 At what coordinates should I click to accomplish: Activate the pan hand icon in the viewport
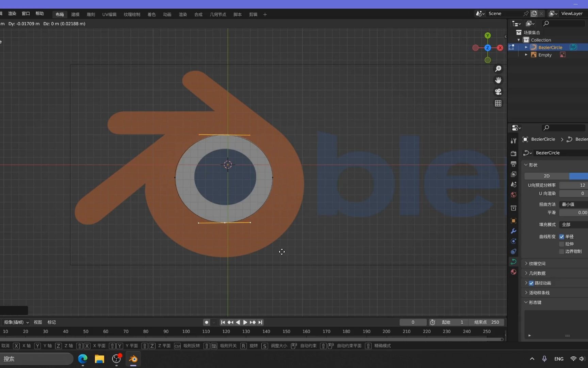point(498,80)
